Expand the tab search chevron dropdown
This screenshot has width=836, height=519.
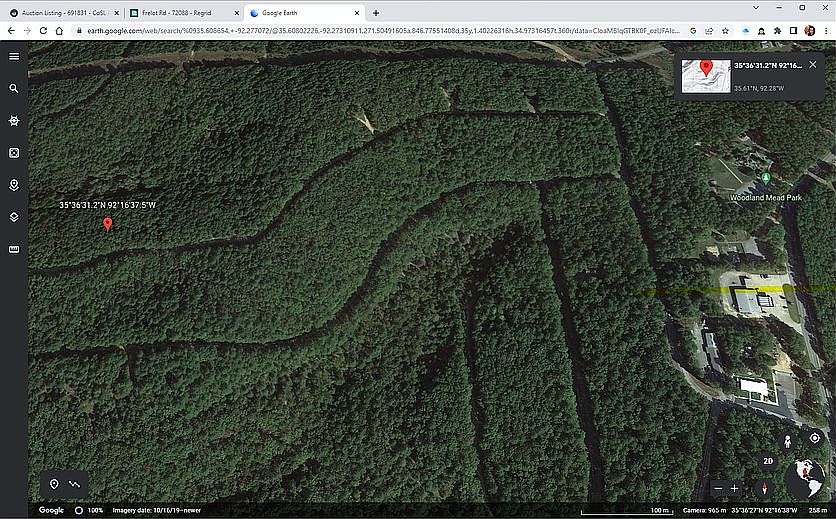click(x=755, y=7)
